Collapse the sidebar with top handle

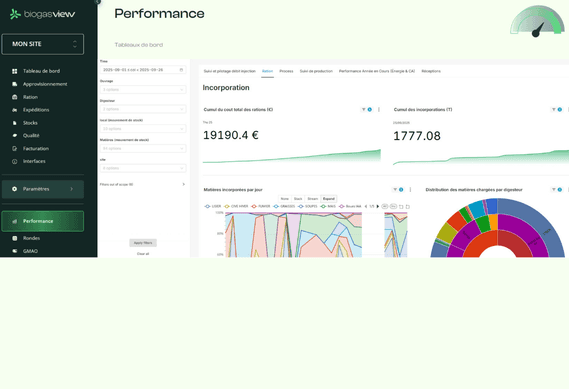(x=97, y=2)
